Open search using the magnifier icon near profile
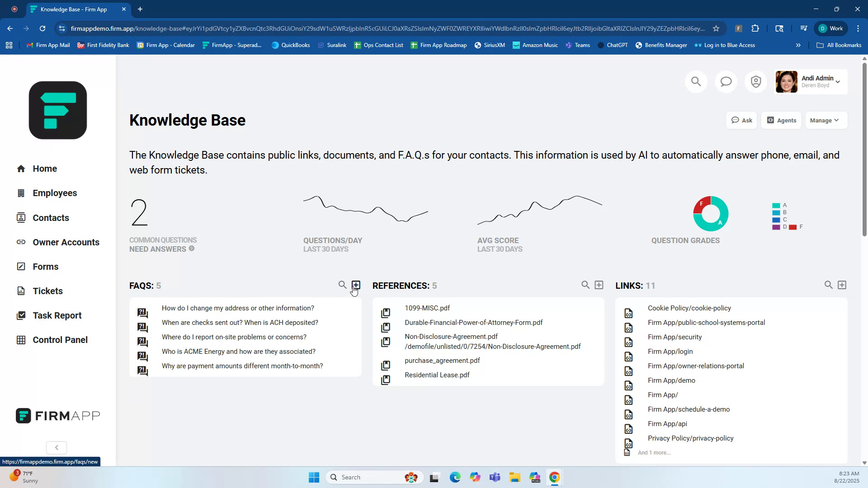Screen dimensions: 868x488 696,81
